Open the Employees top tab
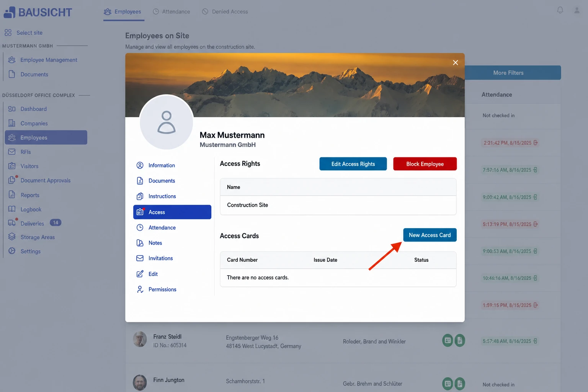Screen dimensions: 588x392 click(122, 11)
